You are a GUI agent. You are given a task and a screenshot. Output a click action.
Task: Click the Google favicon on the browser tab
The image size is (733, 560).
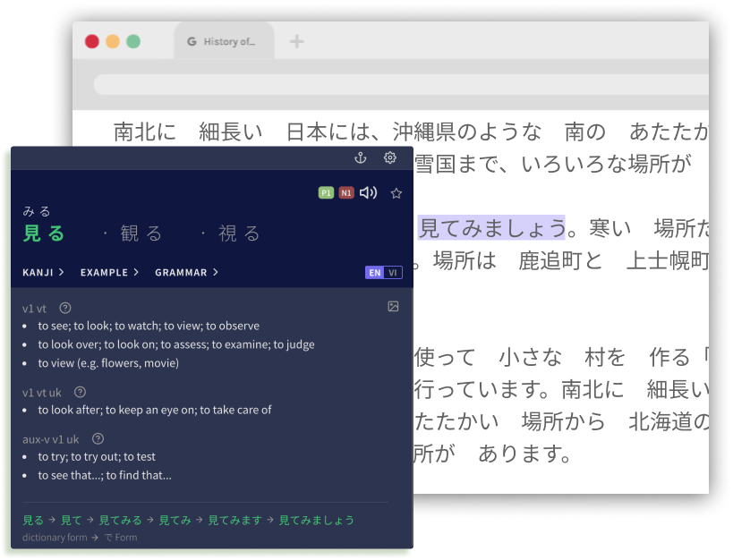tap(192, 42)
